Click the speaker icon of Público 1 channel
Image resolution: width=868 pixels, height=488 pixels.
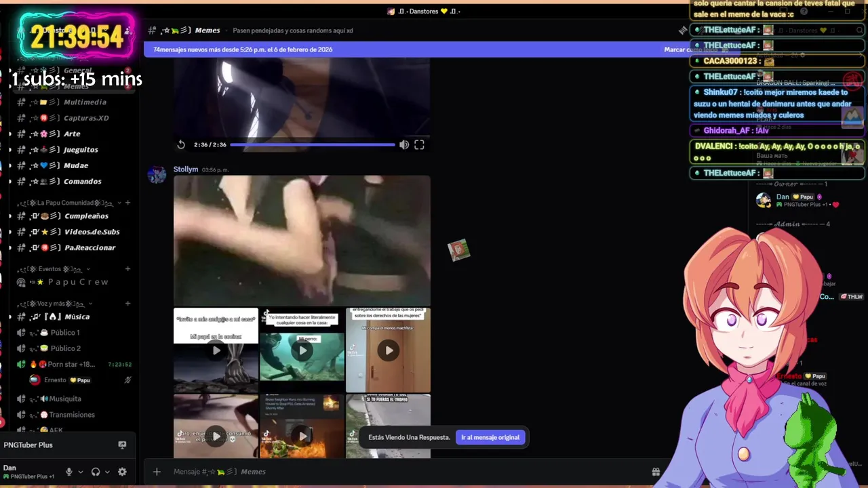[21, 333]
